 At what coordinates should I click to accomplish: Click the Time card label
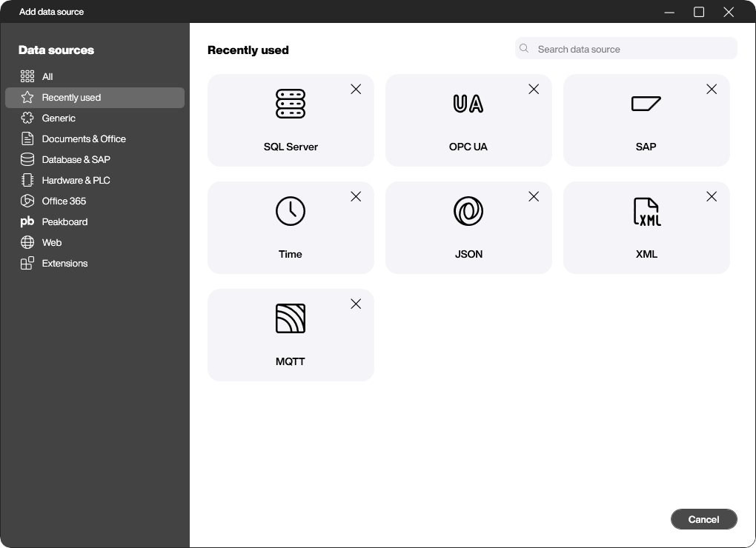291,254
